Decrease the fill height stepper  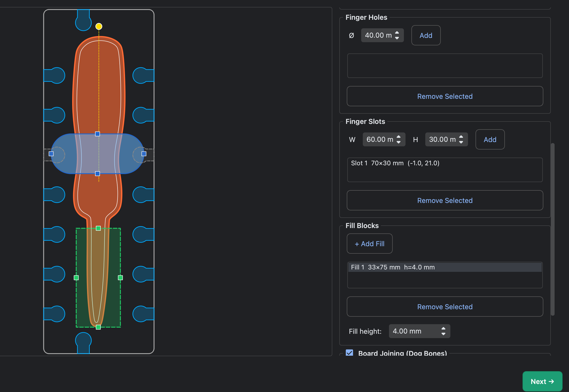[443, 334]
